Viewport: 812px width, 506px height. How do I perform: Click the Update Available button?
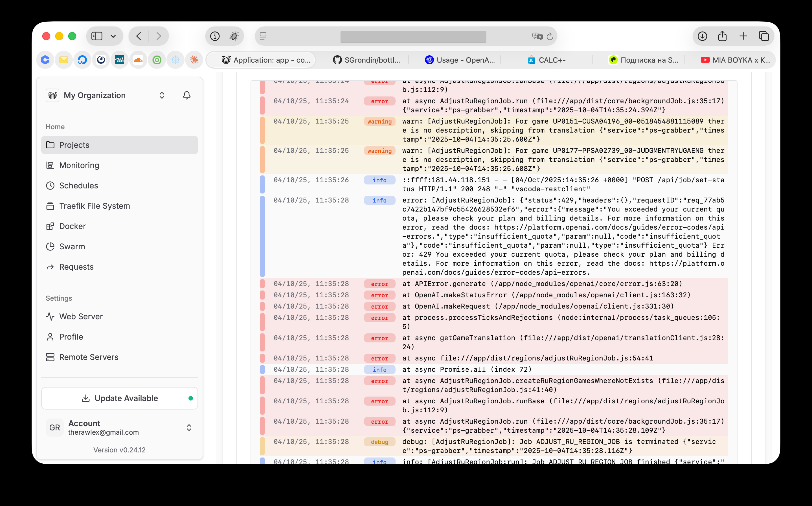[120, 398]
